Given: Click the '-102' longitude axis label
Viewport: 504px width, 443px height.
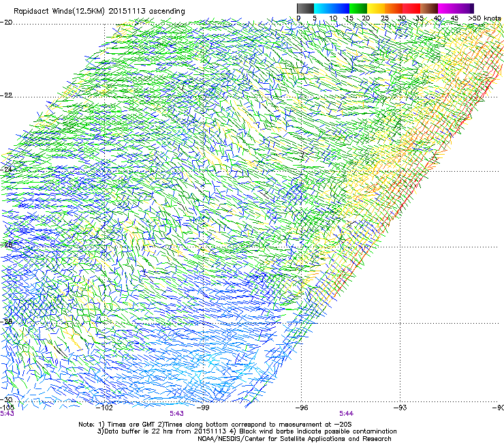Looking at the screenshot, I should click(x=104, y=408).
